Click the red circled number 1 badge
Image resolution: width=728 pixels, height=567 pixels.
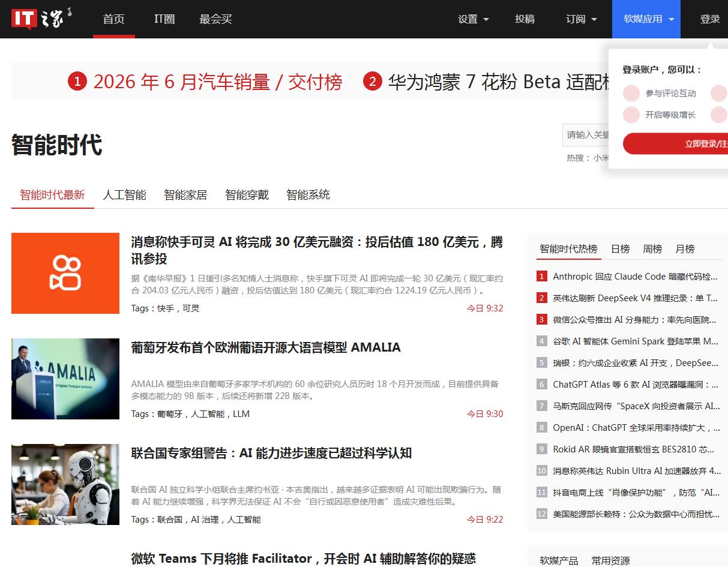click(x=77, y=81)
